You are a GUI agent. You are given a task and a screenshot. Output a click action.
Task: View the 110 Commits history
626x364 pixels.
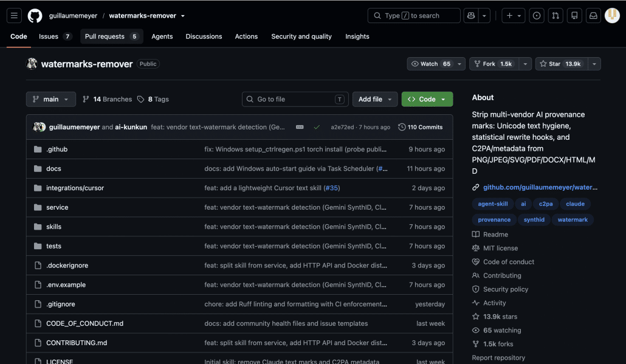click(421, 127)
